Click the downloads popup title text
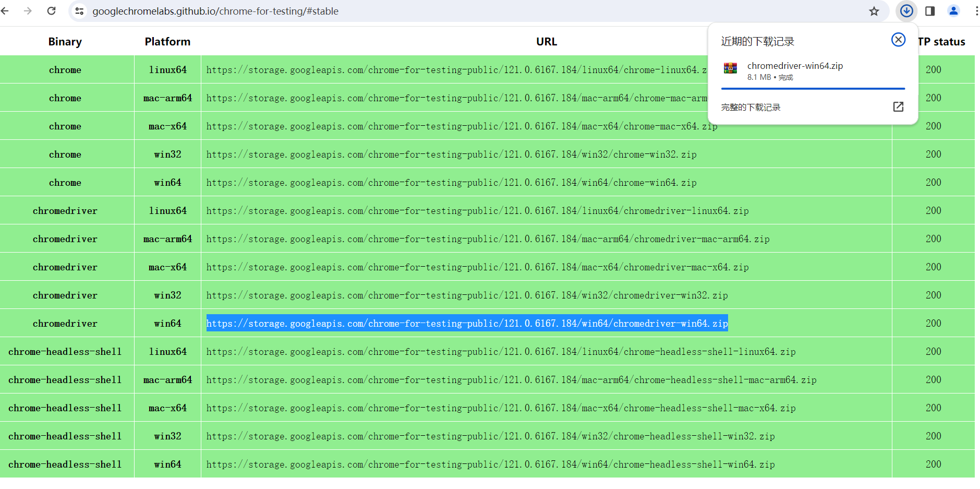 click(x=757, y=42)
